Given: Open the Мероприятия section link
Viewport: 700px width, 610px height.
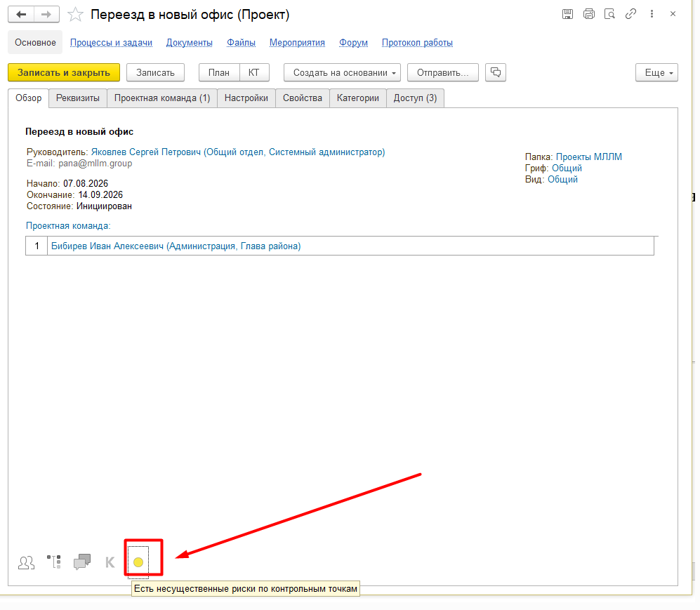Looking at the screenshot, I should click(x=297, y=42).
